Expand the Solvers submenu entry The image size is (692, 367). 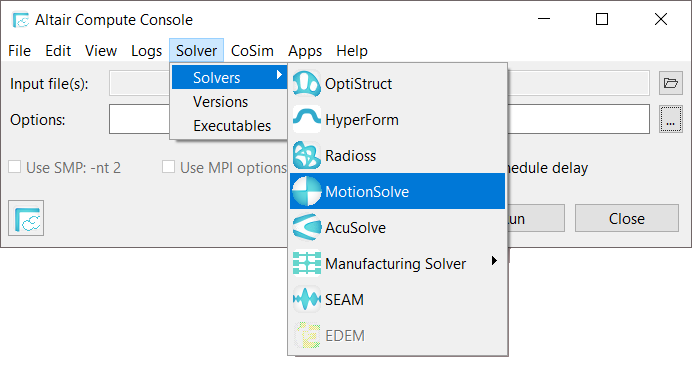229,77
